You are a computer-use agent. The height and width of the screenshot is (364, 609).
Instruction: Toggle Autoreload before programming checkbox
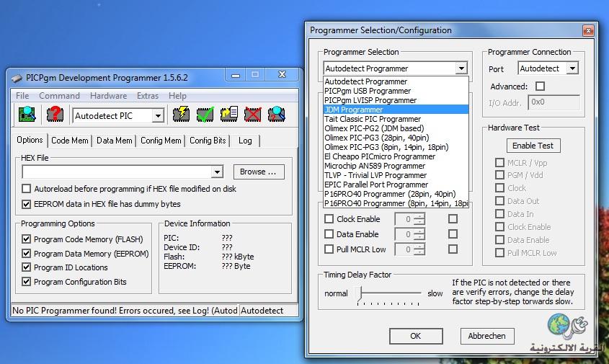[x=26, y=189]
